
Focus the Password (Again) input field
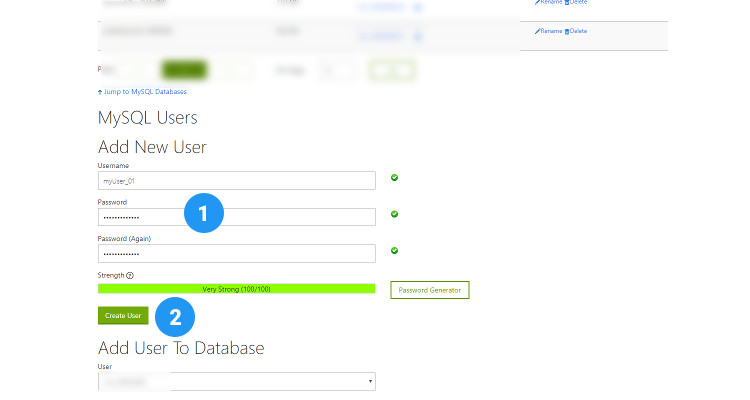pyautogui.click(x=237, y=254)
